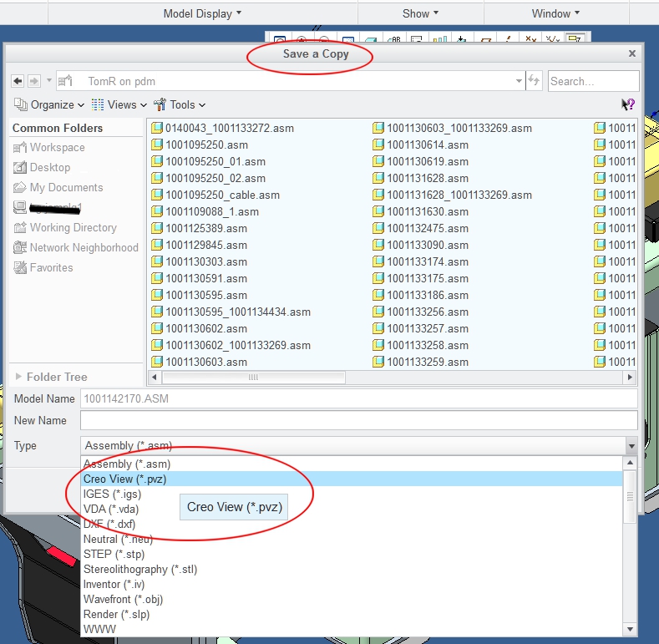Click icon of 1001130603.asm

point(157,362)
